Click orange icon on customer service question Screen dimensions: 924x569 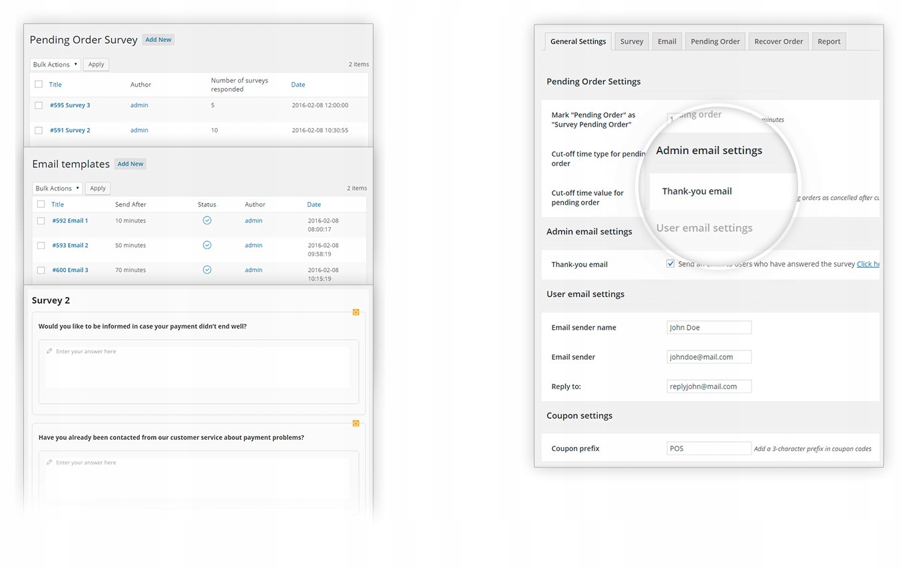tap(356, 423)
